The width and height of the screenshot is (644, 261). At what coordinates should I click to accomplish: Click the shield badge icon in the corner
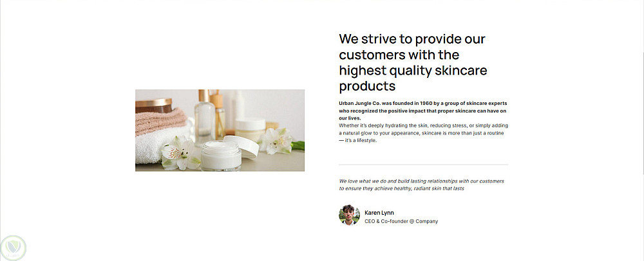tap(14, 248)
